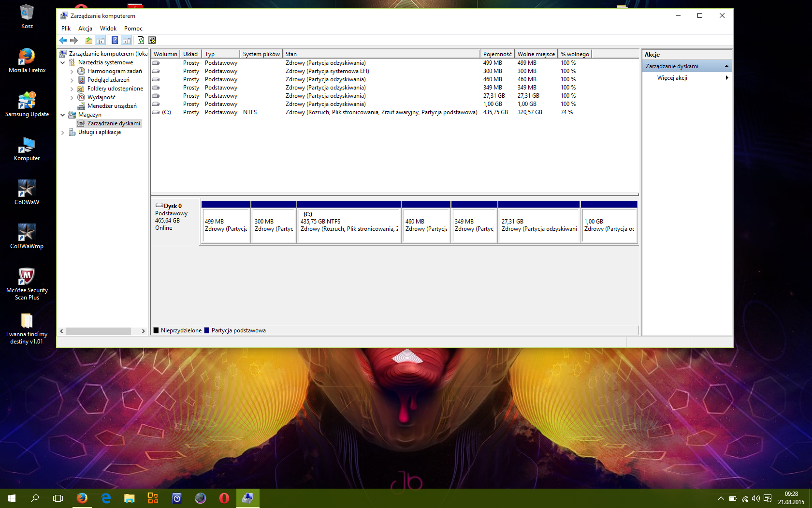Select the 349 MB partition block

click(474, 223)
